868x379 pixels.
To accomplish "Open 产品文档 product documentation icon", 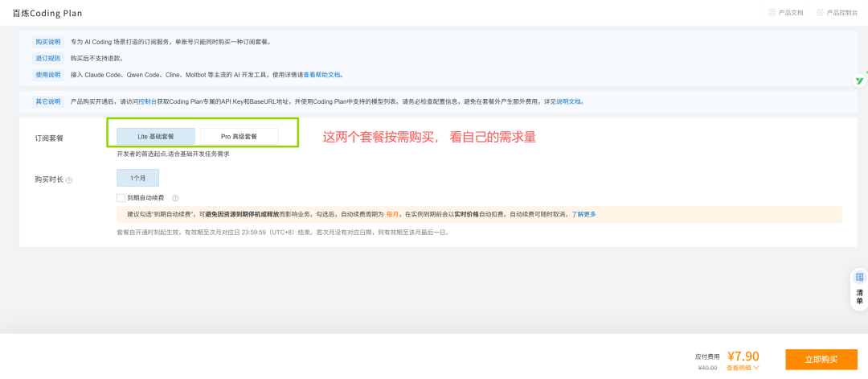I will coord(772,12).
